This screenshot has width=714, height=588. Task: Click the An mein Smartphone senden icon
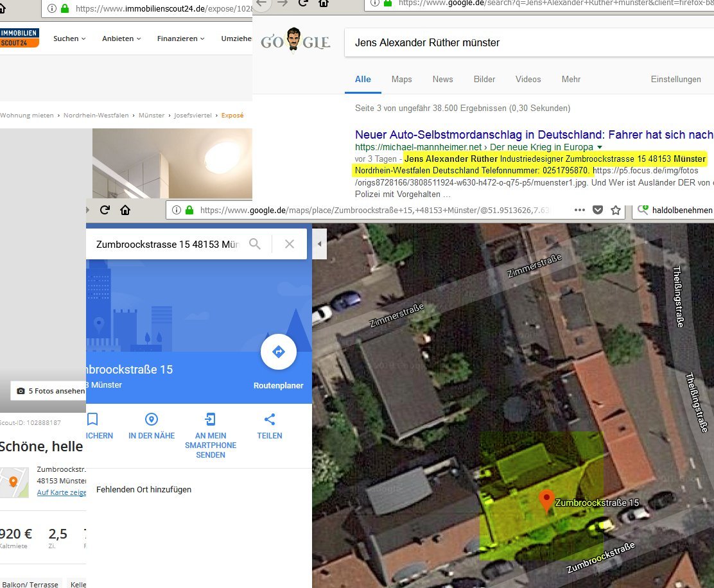point(211,419)
